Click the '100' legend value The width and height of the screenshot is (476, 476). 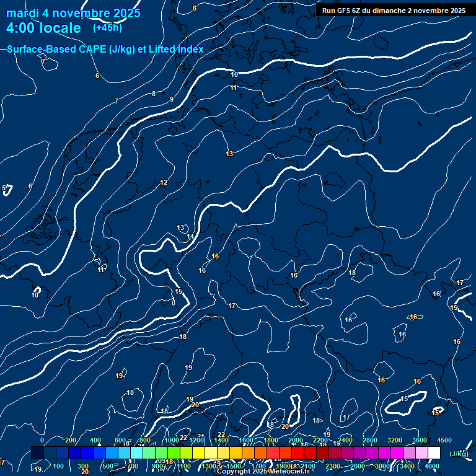point(58,466)
